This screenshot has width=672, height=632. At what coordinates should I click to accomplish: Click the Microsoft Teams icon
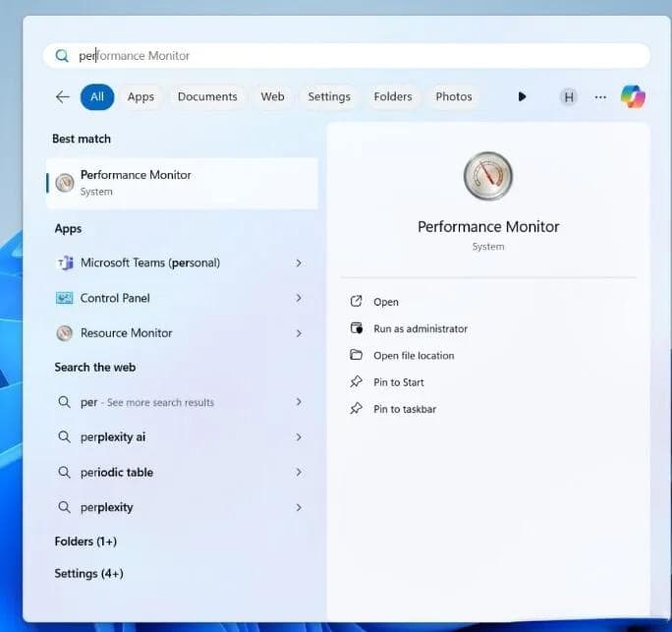click(x=65, y=262)
